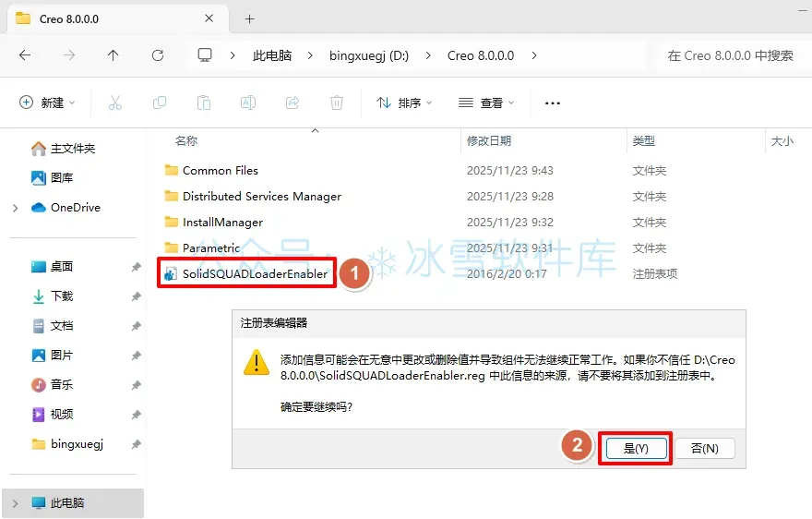Screen dimensions: 812x519
Task: Click the Copy icon in the toolbar
Action: pyautogui.click(x=160, y=103)
